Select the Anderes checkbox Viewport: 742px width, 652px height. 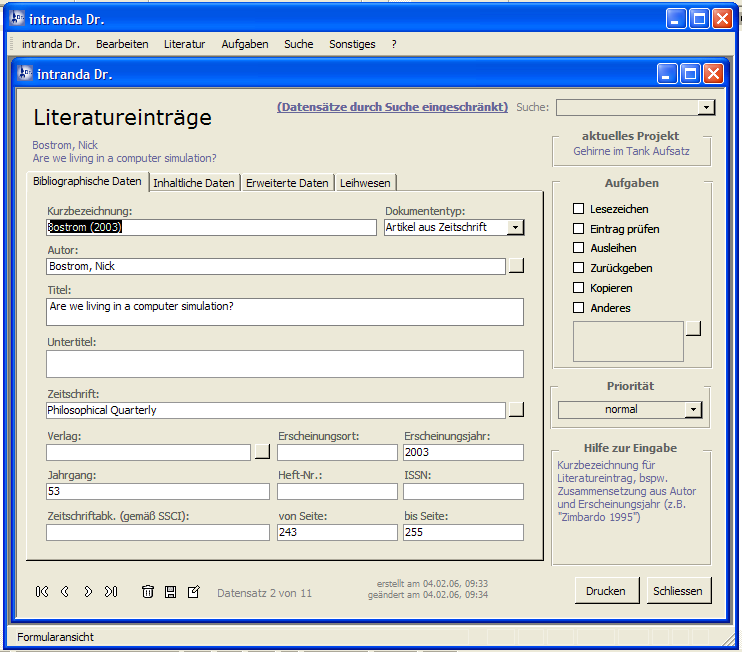(x=578, y=308)
